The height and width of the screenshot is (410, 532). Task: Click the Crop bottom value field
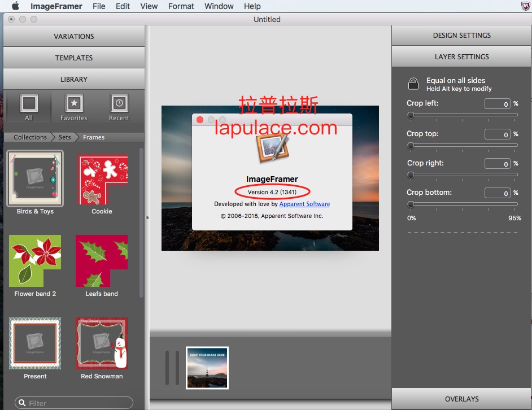point(498,193)
